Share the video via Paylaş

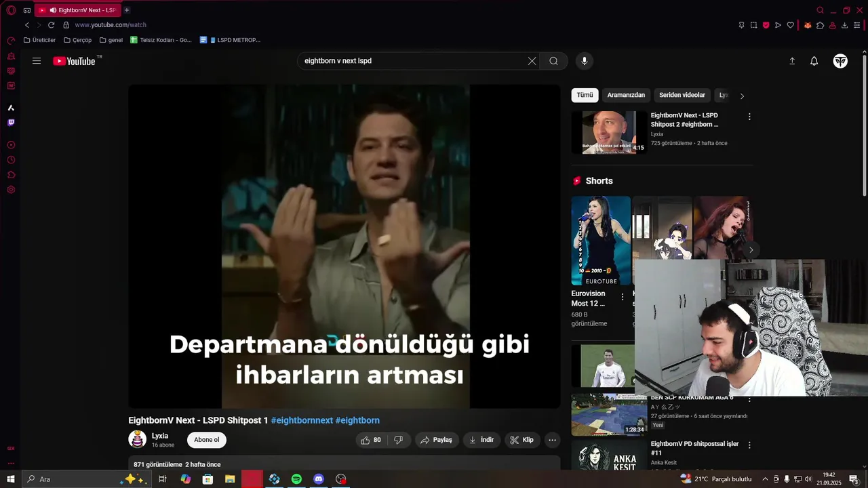point(437,440)
